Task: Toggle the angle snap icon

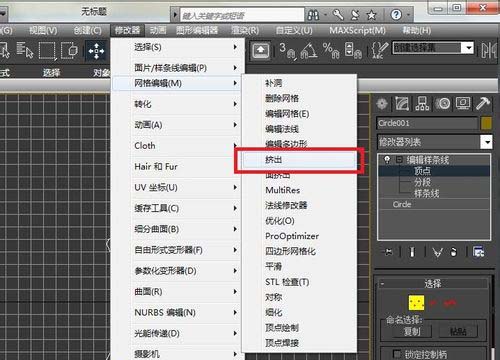Action: pyautogui.click(x=309, y=50)
